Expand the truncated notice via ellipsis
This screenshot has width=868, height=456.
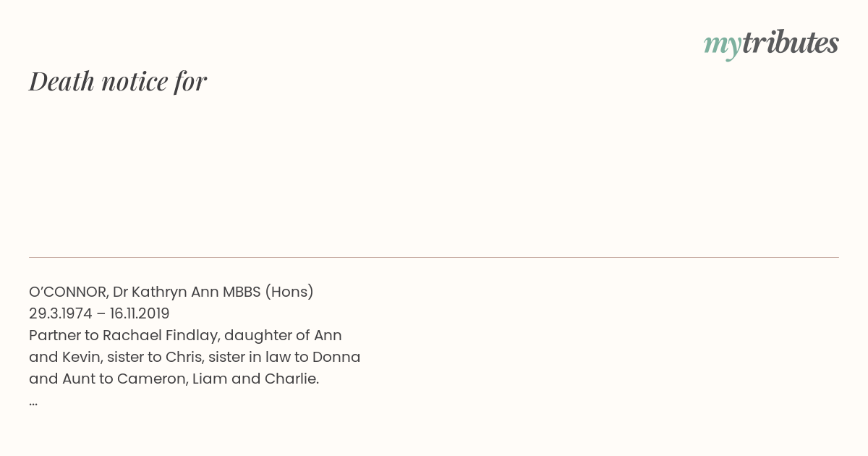[x=33, y=403]
